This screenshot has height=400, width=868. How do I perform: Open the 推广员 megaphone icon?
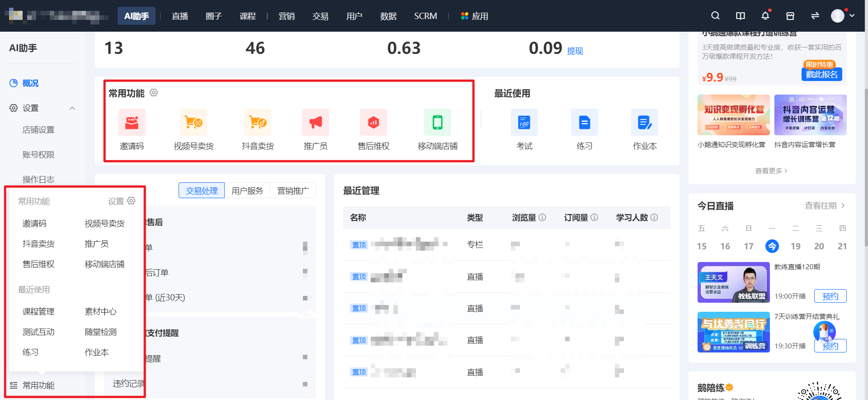[316, 122]
